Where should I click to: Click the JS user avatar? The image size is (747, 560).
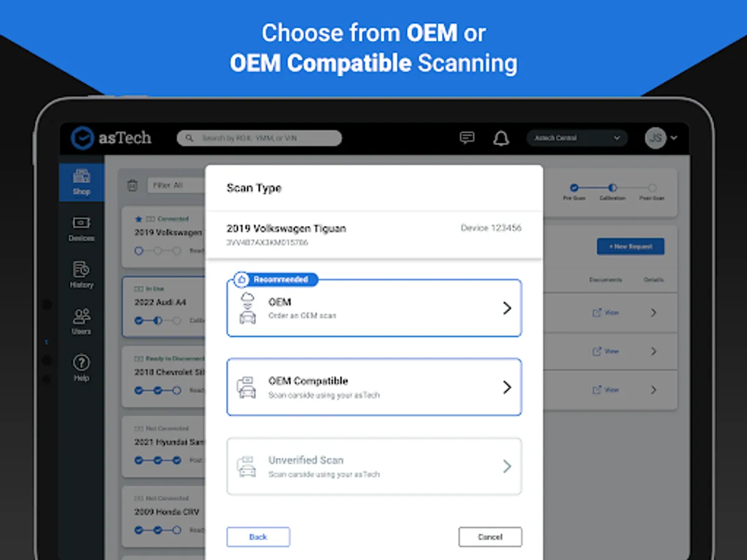(x=656, y=138)
